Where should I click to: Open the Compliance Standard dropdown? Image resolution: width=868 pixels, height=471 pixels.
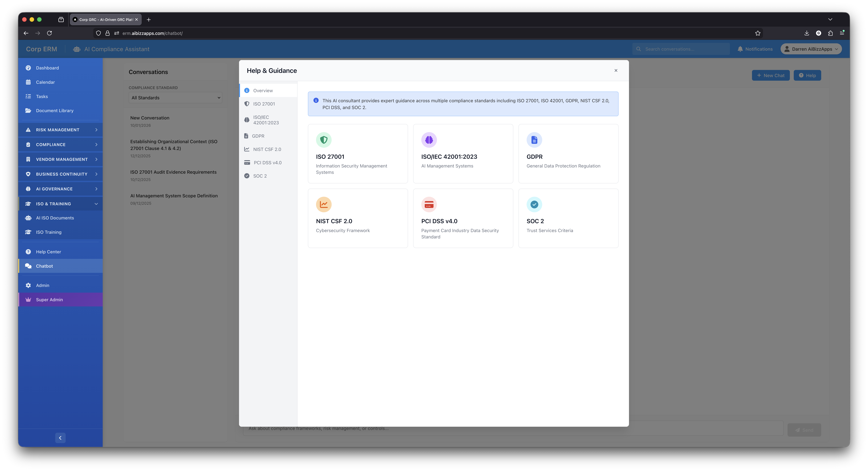coord(175,98)
